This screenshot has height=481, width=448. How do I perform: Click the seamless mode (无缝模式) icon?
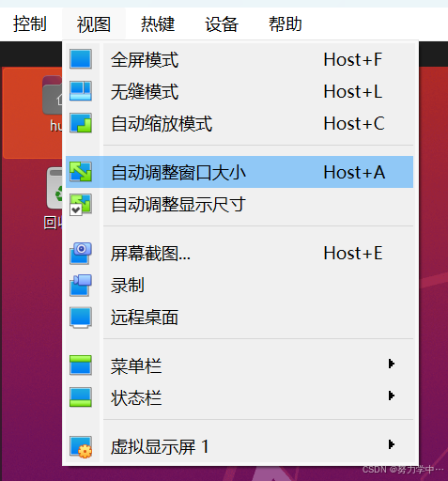point(81,91)
